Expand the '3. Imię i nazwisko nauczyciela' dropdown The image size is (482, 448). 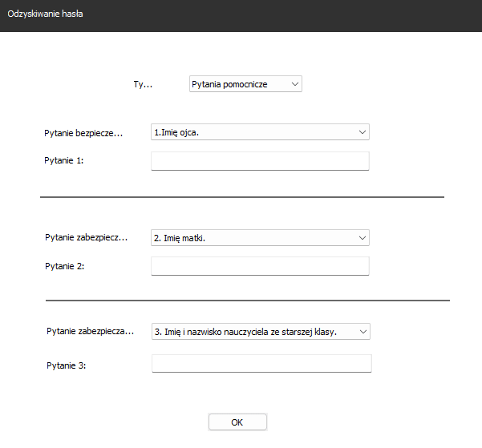[x=261, y=332]
